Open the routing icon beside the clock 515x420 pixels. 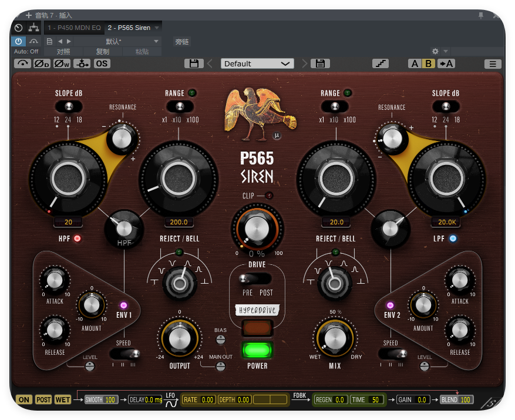(33, 28)
